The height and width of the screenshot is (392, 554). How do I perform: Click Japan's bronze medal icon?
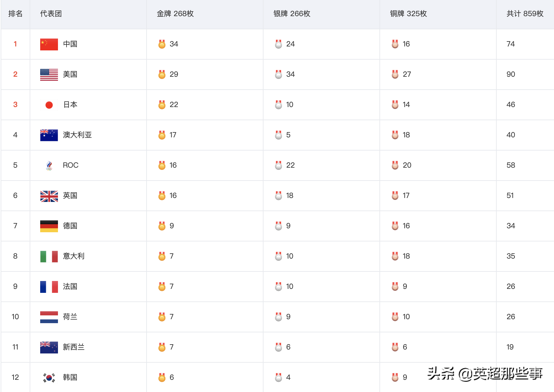coord(395,105)
